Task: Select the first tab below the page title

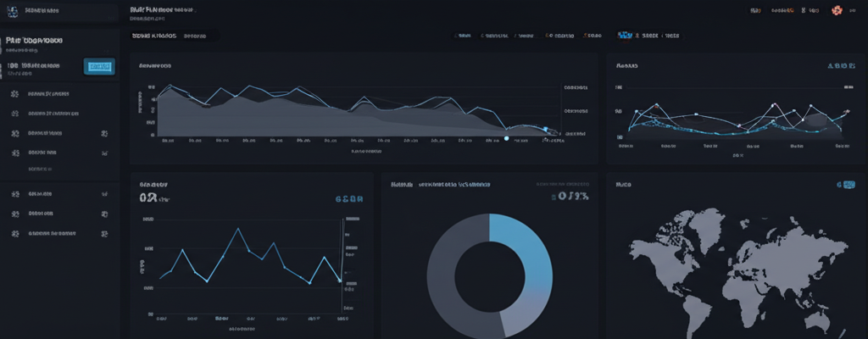Action: (x=153, y=36)
